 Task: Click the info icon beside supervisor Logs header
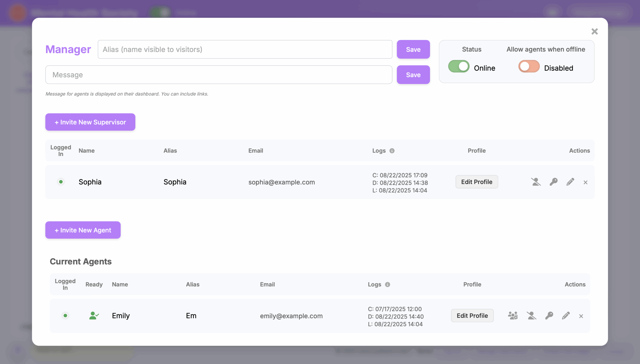click(x=392, y=151)
